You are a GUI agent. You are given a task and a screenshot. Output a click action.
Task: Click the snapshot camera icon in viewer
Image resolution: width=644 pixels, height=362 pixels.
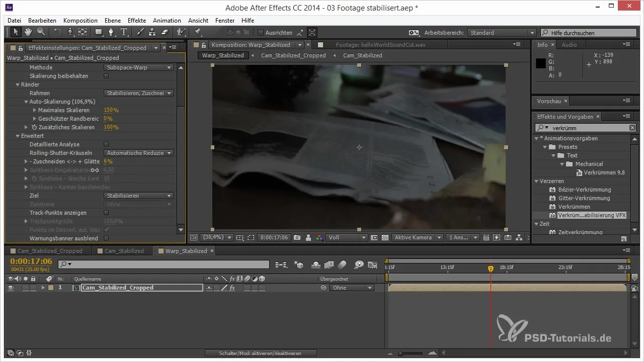pyautogui.click(x=297, y=237)
